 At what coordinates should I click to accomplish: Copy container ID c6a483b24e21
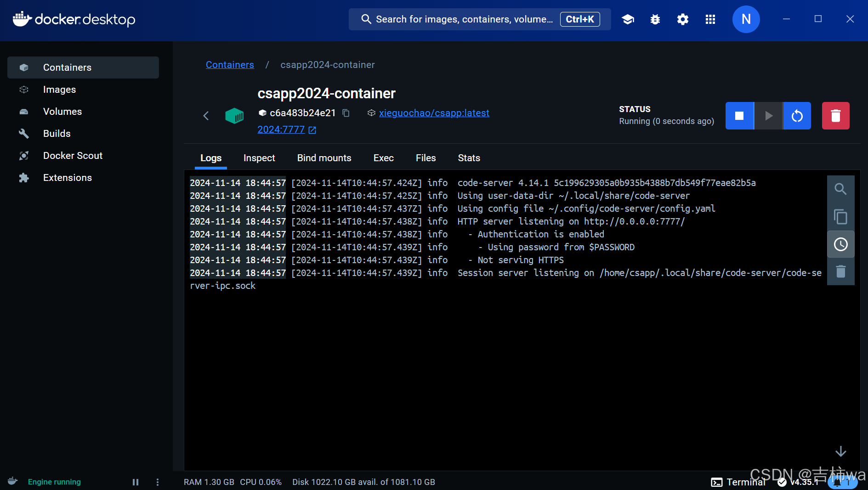coord(346,113)
